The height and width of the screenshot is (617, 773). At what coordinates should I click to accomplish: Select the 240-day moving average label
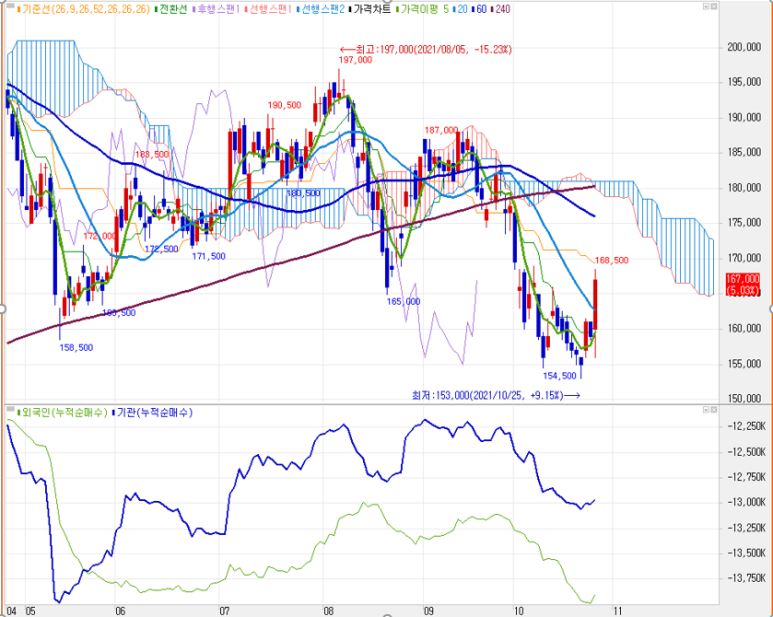pyautogui.click(x=500, y=9)
